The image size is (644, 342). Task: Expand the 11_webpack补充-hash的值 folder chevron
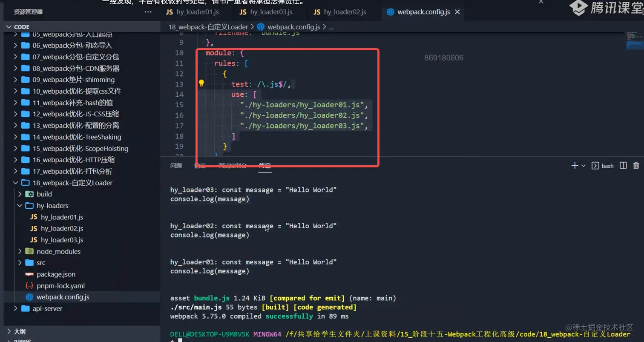coord(16,103)
